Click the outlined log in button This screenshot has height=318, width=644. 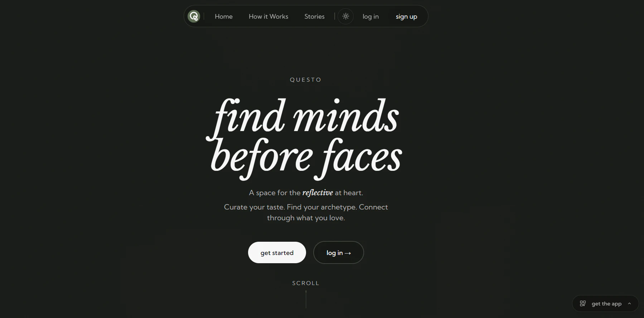point(339,252)
